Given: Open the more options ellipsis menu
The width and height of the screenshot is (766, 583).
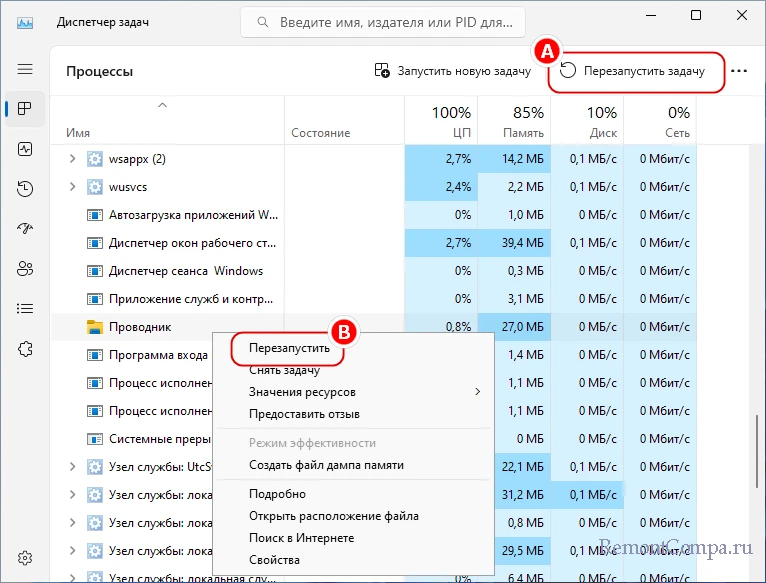Looking at the screenshot, I should click(739, 71).
